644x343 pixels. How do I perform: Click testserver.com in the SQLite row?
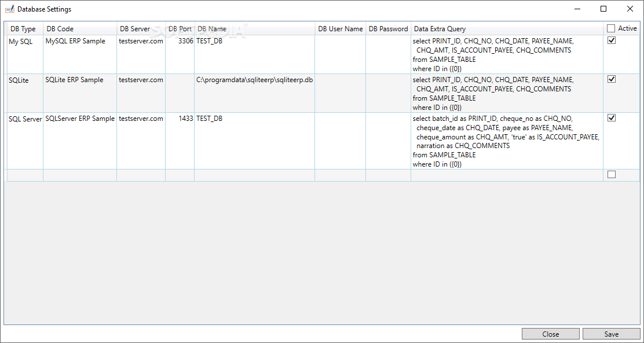coord(141,80)
